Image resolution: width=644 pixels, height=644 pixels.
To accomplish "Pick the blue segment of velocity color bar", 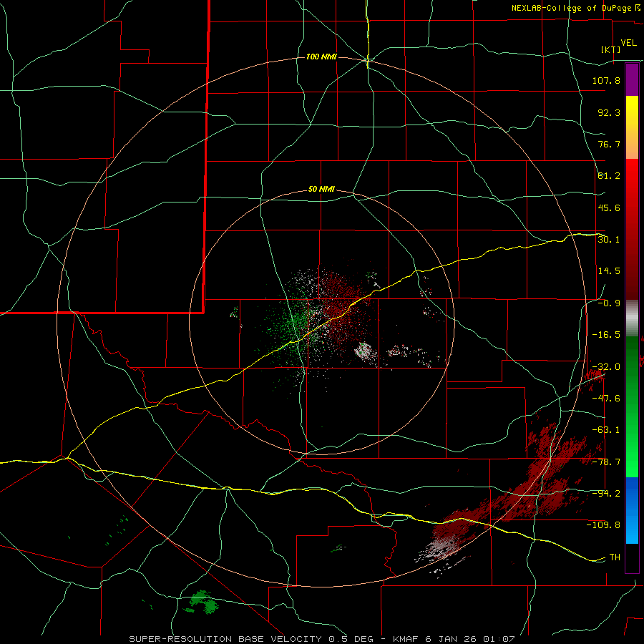I will click(632, 510).
